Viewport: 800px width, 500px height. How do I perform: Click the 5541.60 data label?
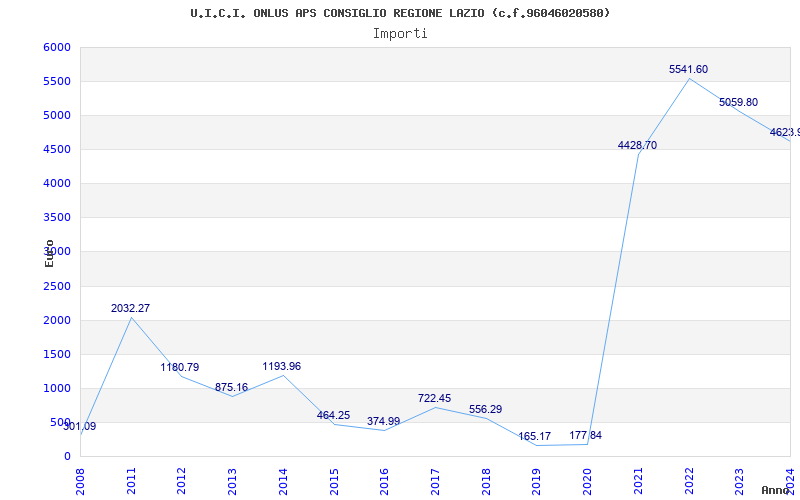click(x=688, y=69)
